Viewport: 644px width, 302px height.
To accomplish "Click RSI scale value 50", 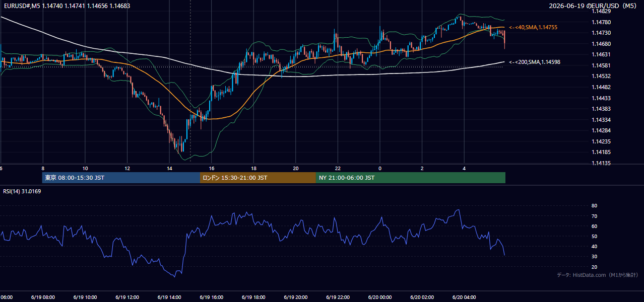I will tap(594, 236).
